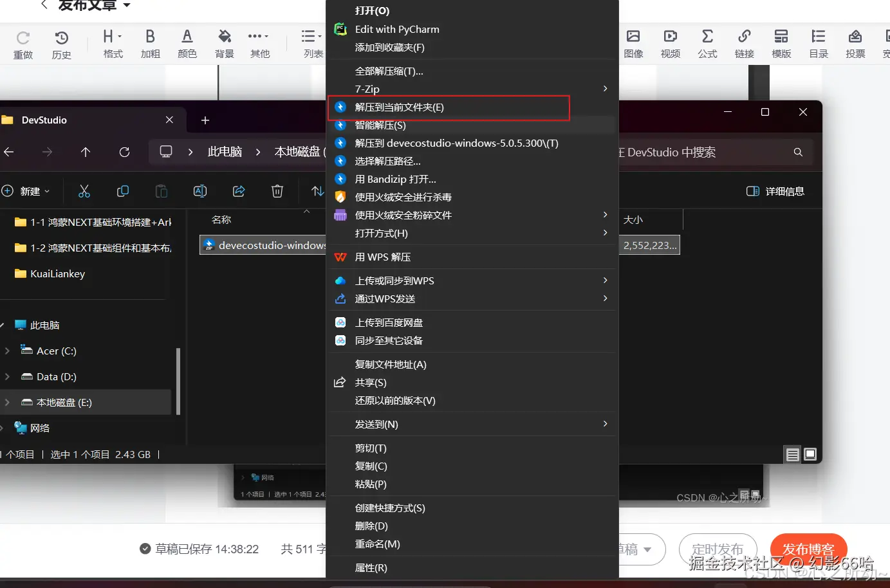Screen dimensions: 890x588
Task: Click the 发布博客 publish button
Action: [808, 549]
